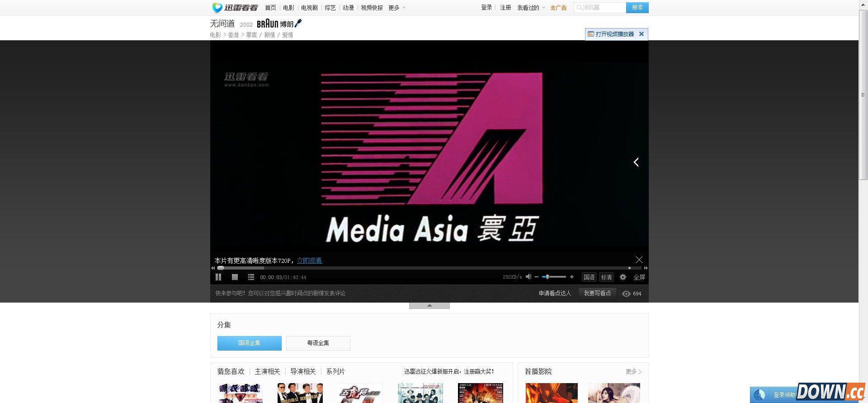Open 动漫 in top navigation

click(348, 8)
